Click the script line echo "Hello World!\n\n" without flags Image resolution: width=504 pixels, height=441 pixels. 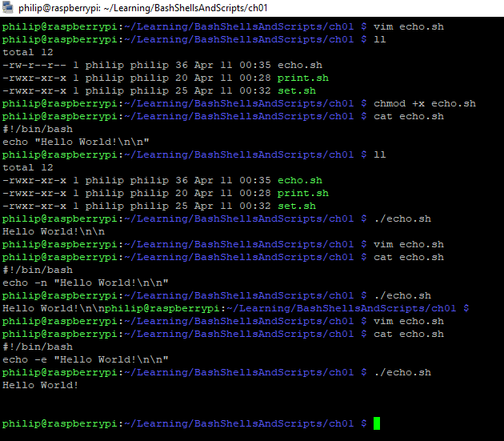(x=75, y=142)
